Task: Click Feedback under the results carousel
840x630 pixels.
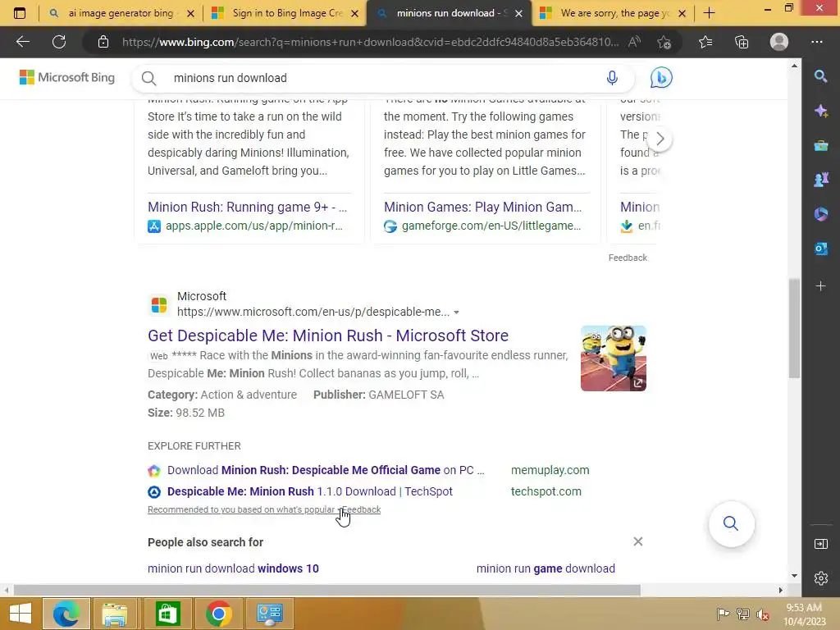Action: pyautogui.click(x=628, y=258)
